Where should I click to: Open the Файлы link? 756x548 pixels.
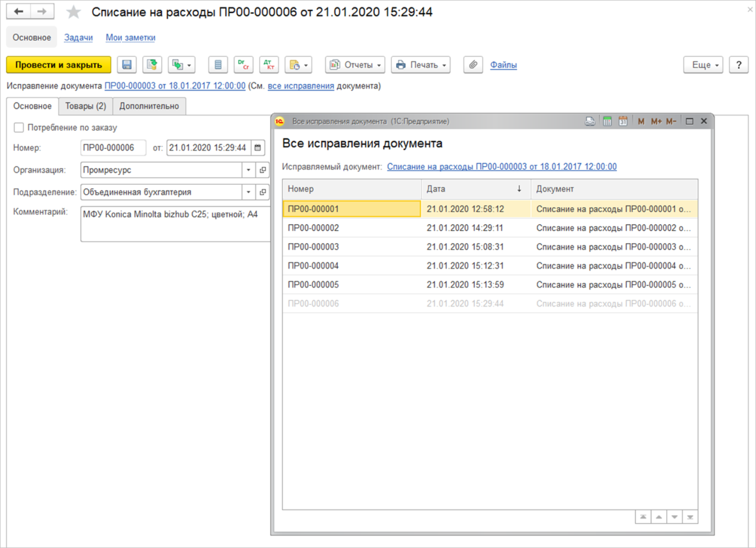click(x=503, y=65)
